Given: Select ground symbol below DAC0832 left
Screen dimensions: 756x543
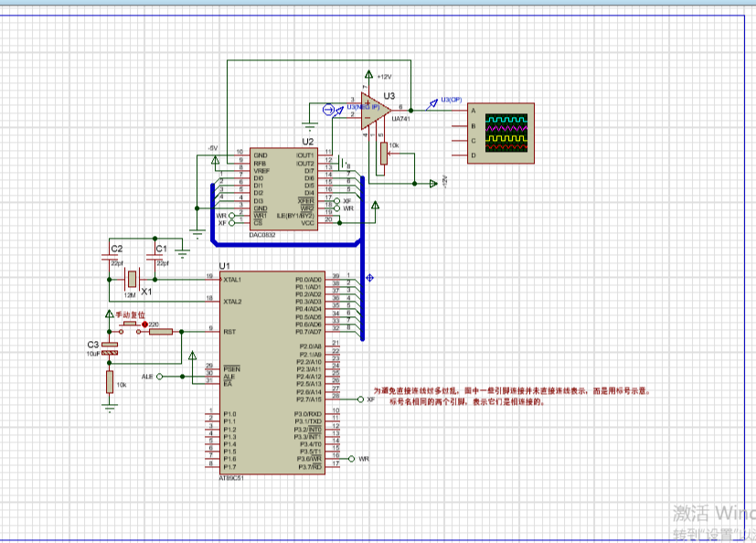Looking at the screenshot, I should click(197, 234).
